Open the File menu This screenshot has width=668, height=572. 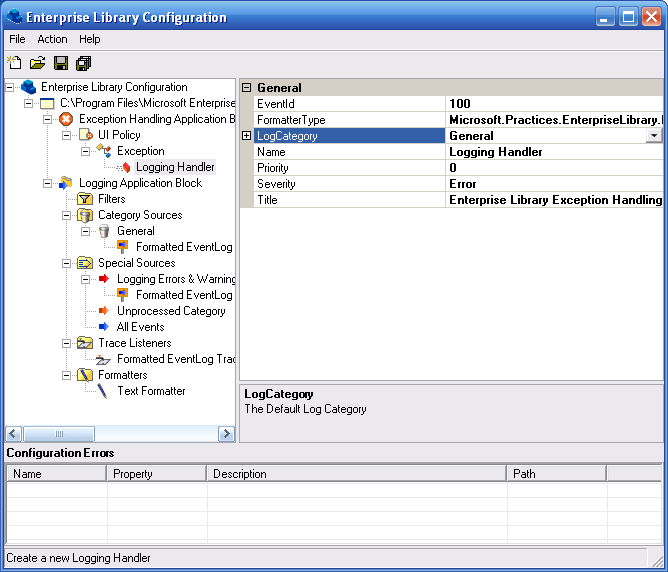(x=17, y=39)
